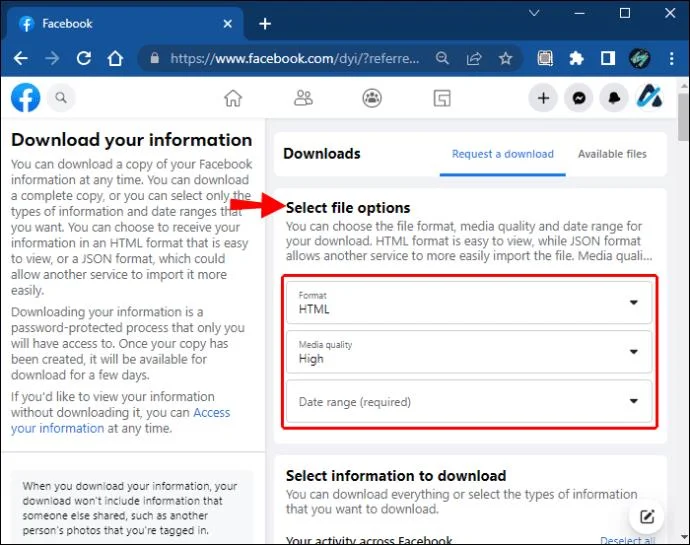690x545 pixels.
Task: Open the Date range (required) dropdown
Action: (x=469, y=401)
